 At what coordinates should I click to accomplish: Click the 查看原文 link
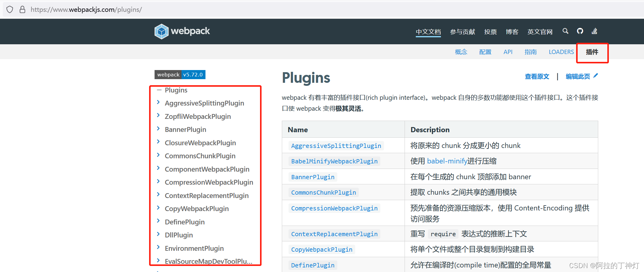click(537, 76)
